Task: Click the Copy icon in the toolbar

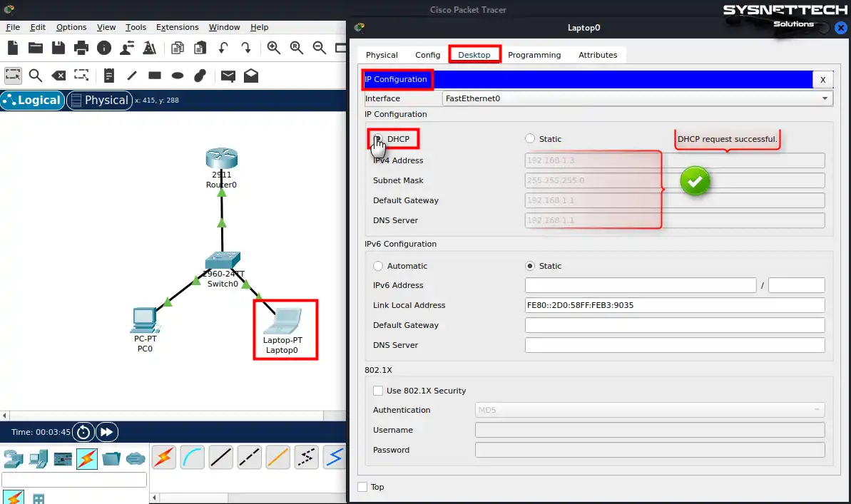Action: point(178,48)
